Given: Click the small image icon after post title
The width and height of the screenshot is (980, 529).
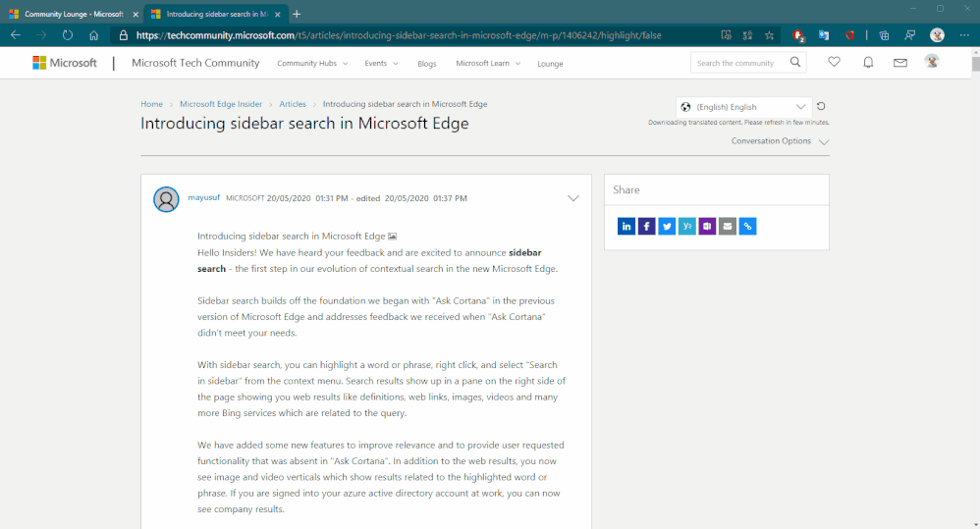Looking at the screenshot, I should [x=392, y=237].
